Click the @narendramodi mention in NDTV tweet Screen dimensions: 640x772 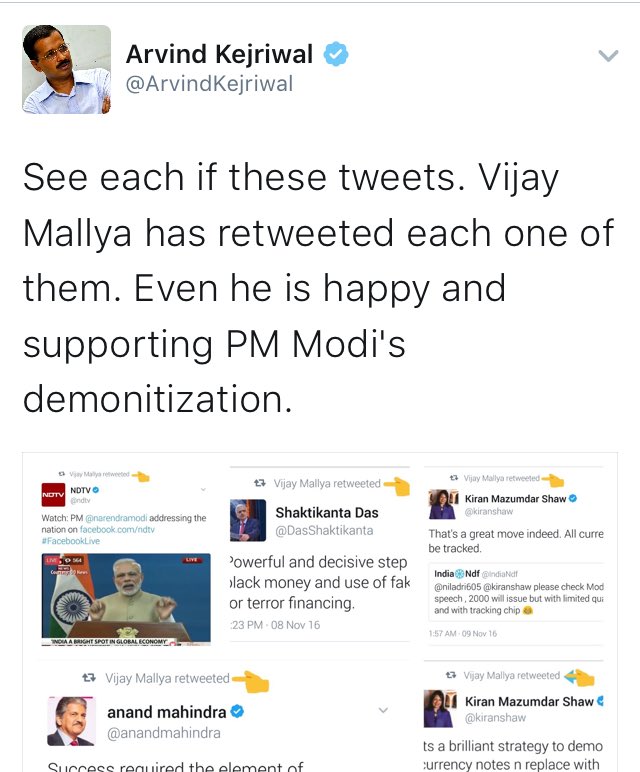(116, 518)
